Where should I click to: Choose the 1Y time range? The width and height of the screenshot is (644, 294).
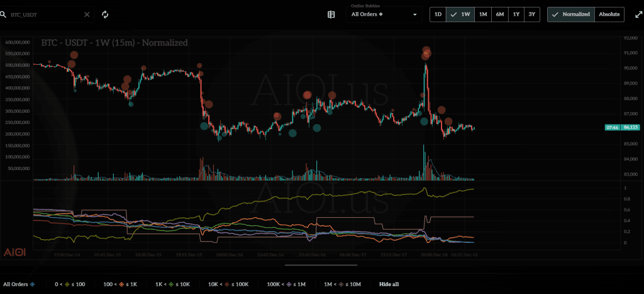click(516, 14)
